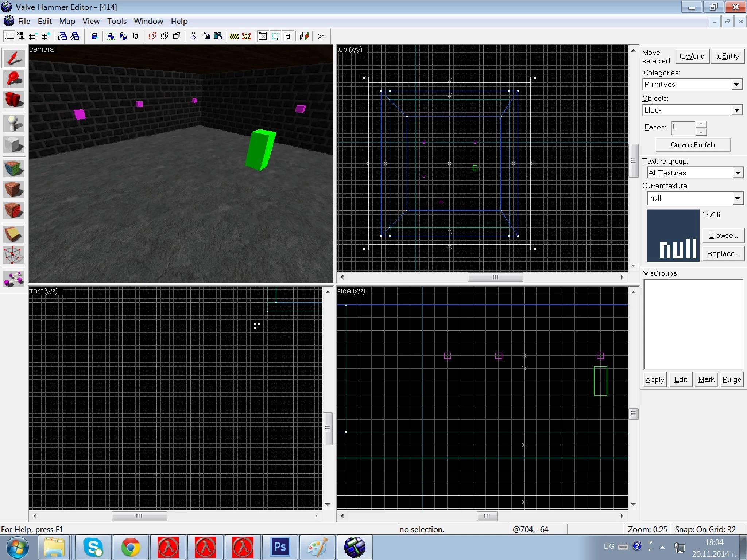Toggle the 2D grid toolbar button
This screenshot has width=747, height=560.
coord(9,36)
